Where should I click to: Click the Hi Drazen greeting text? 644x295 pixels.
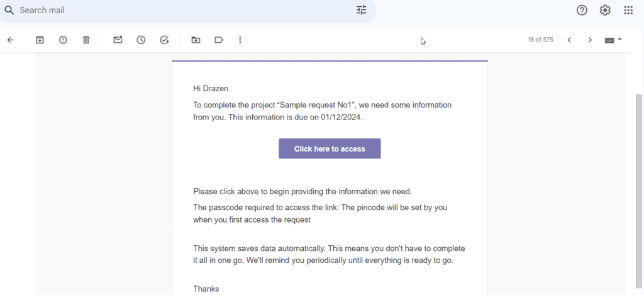coord(211,88)
